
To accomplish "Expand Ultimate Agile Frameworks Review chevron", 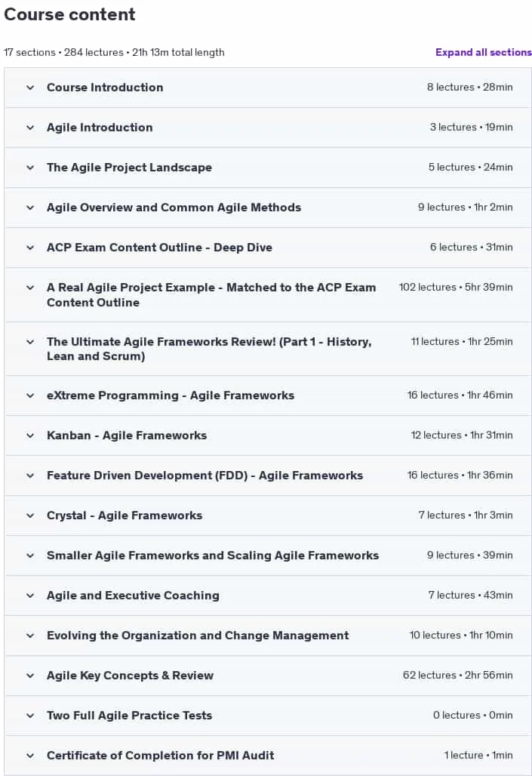I will (30, 342).
